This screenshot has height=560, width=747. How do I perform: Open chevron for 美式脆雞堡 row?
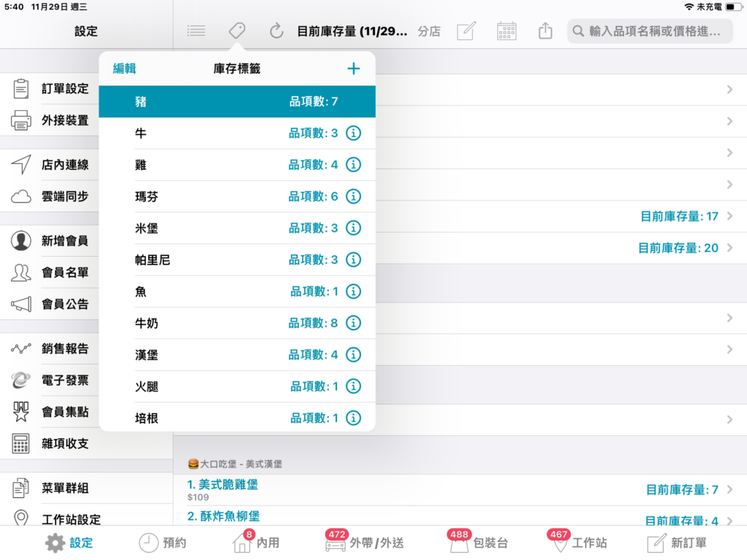729,489
